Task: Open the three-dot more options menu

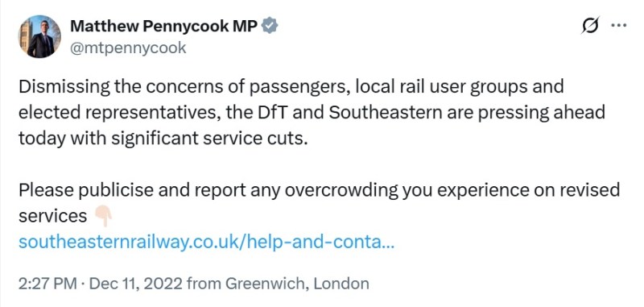Action: [619, 26]
